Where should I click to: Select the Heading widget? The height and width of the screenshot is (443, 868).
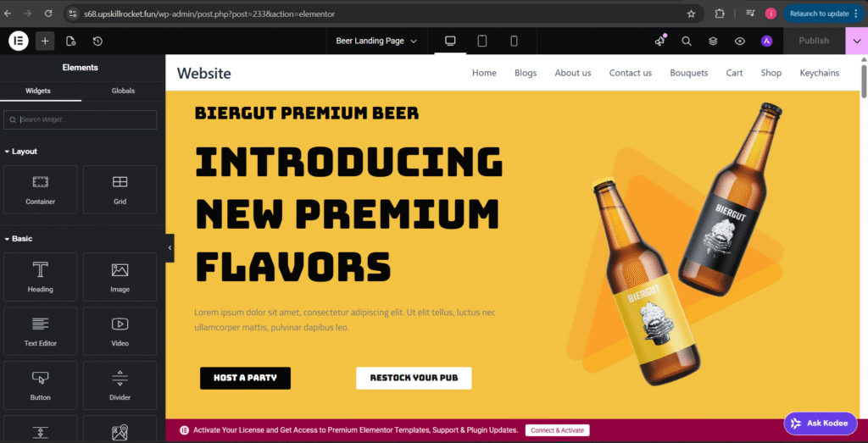(x=41, y=276)
